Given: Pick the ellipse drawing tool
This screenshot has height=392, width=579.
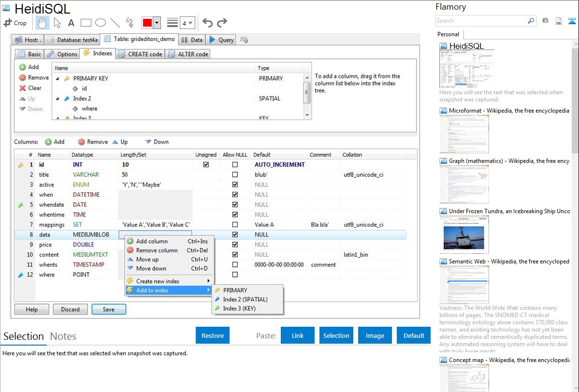Looking at the screenshot, I should [101, 23].
